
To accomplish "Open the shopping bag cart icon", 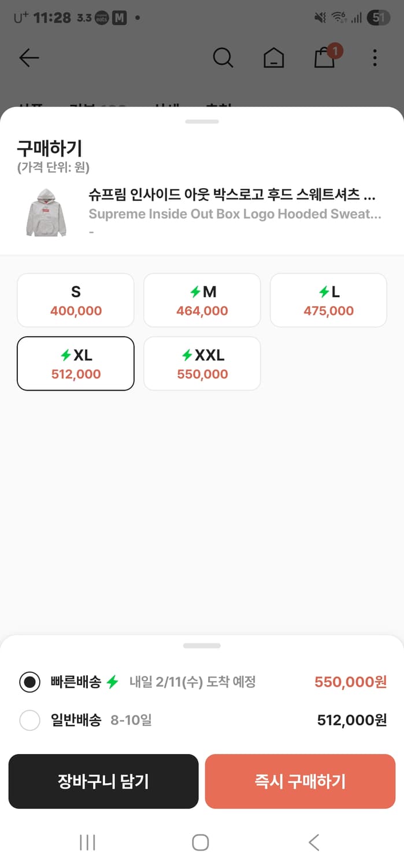I will click(x=325, y=58).
